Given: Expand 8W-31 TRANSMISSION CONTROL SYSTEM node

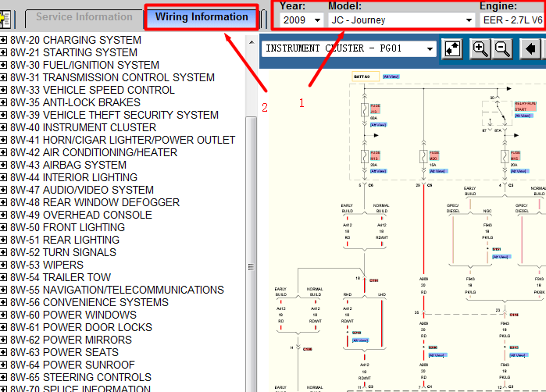Looking at the screenshot, I should tap(3, 77).
